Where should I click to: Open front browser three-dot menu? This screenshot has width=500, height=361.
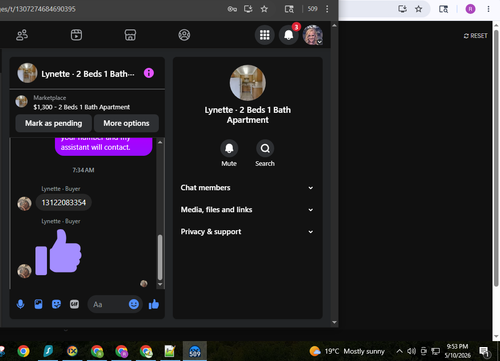[327, 9]
